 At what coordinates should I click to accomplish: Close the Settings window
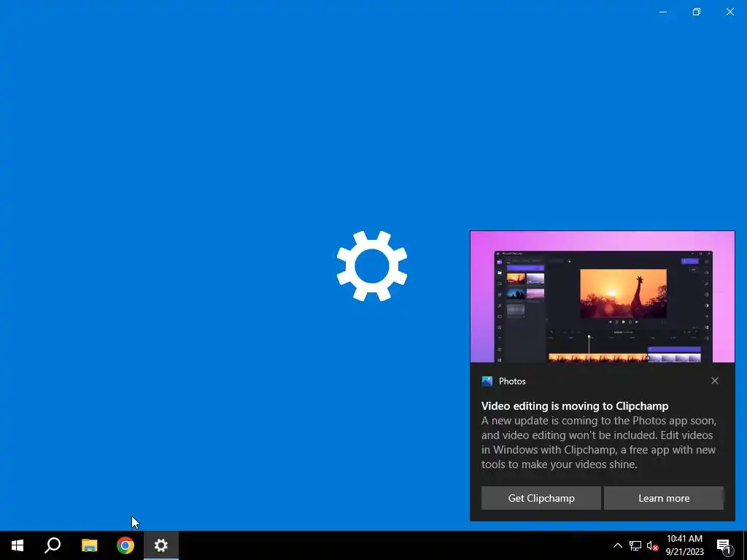pos(729,12)
